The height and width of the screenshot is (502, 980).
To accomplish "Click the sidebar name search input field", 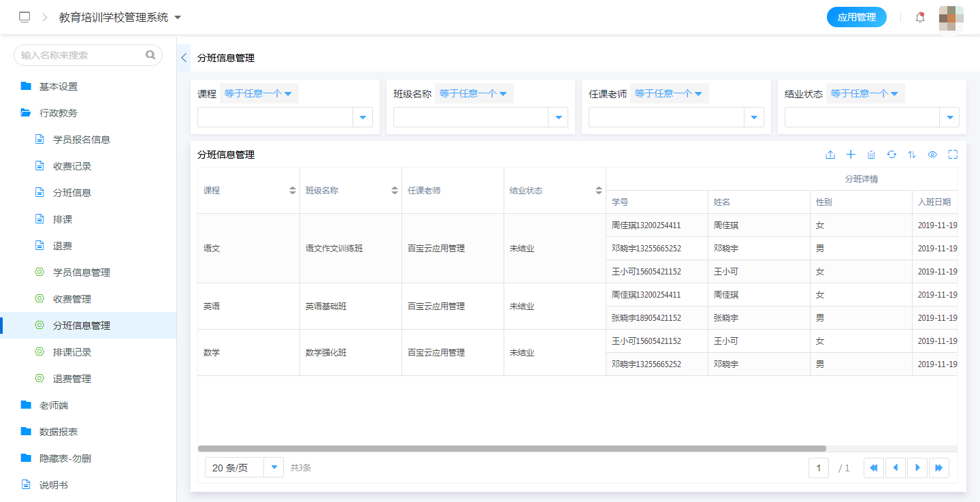I will [x=82, y=55].
